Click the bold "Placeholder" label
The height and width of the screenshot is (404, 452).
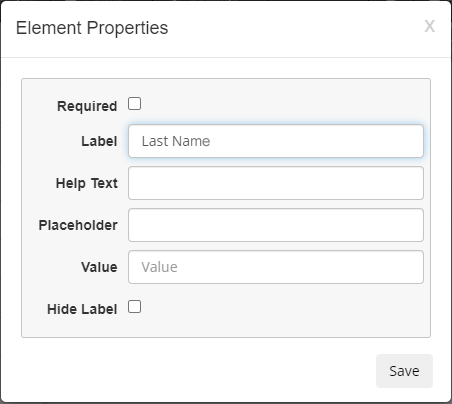tap(78, 225)
